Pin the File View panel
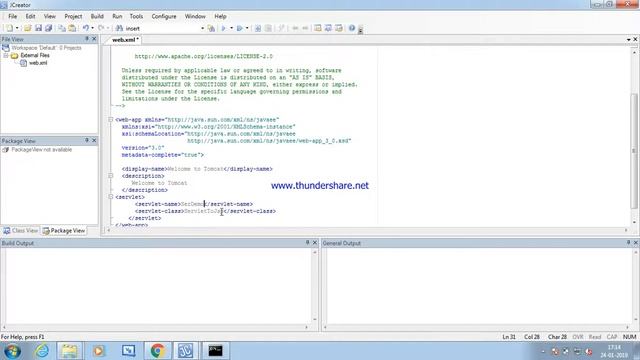Image resolution: width=640 pixels, height=360 pixels. 87,39
